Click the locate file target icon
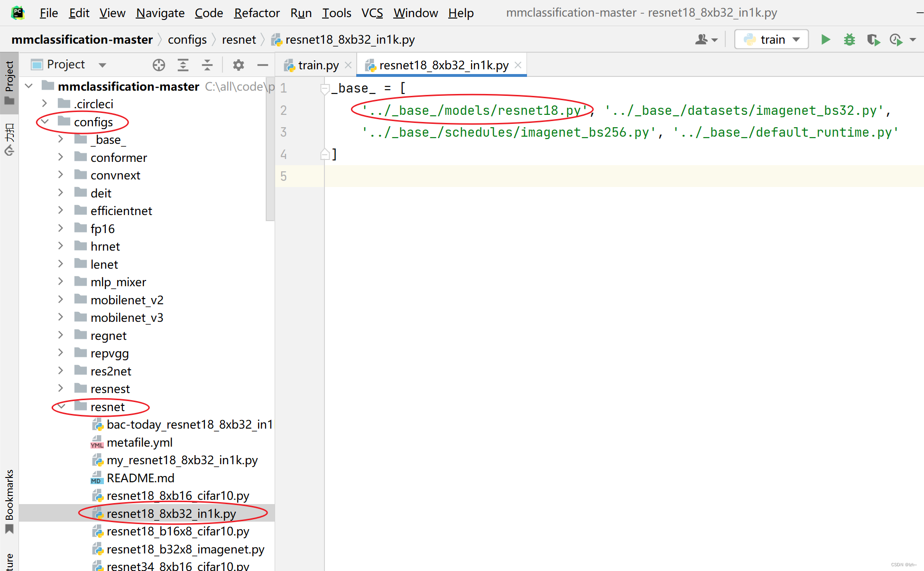 tap(159, 65)
